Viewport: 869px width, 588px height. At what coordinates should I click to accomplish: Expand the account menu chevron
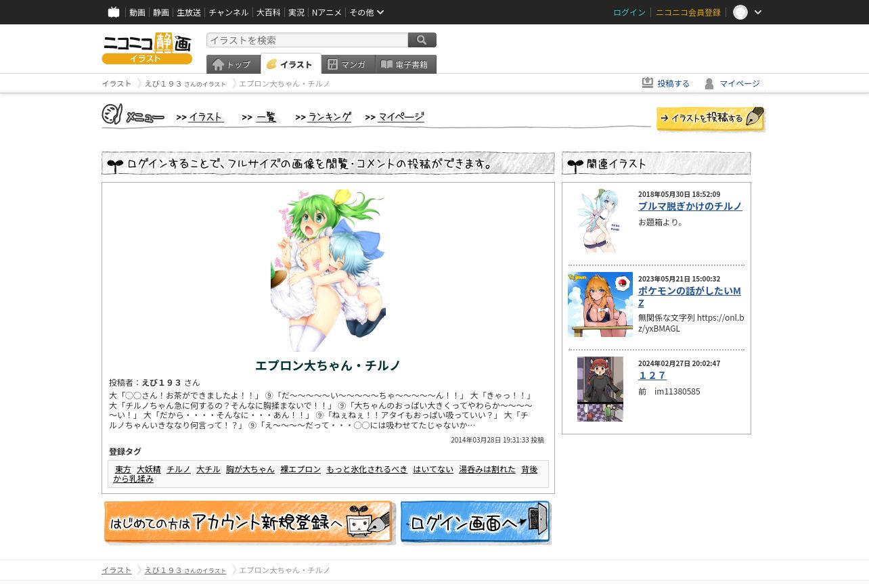pyautogui.click(x=758, y=12)
